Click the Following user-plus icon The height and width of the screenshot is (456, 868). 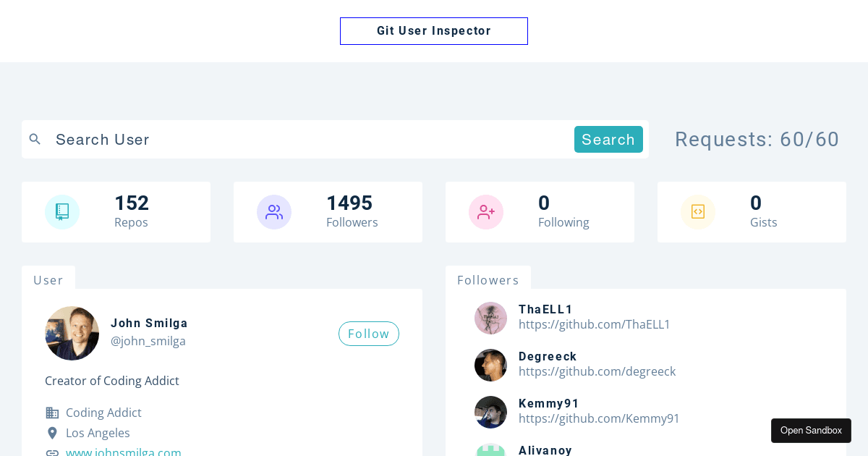[486, 212]
